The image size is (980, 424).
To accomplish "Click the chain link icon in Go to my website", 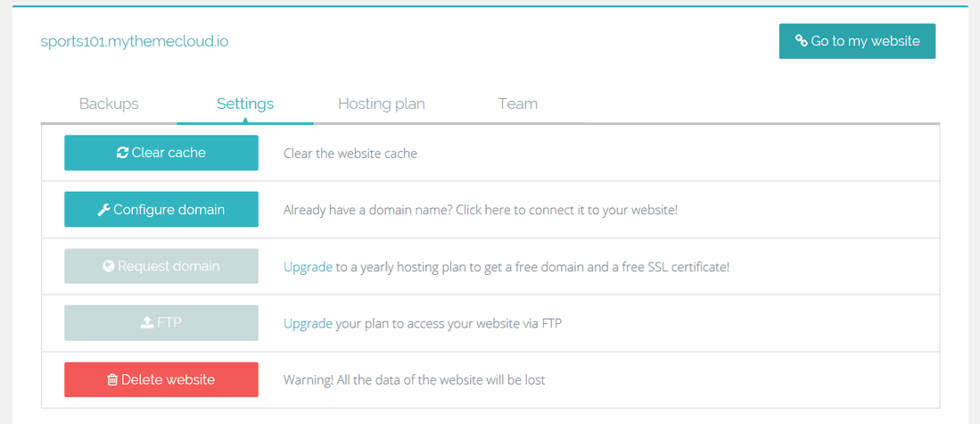I will [802, 41].
